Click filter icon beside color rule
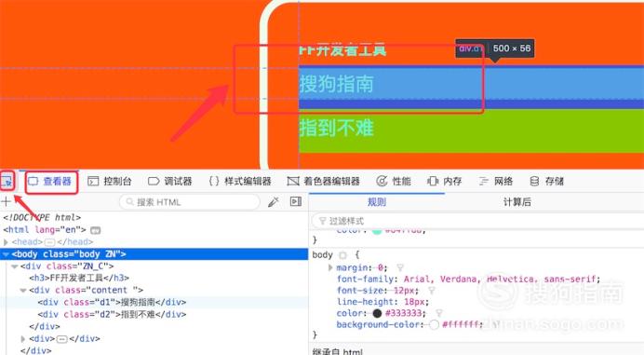 (x=439, y=313)
